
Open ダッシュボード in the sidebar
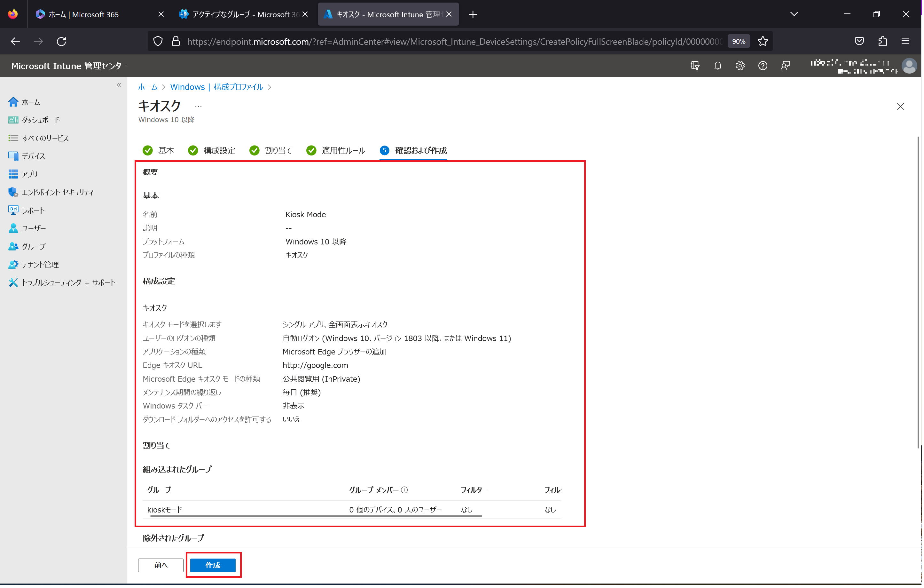pyautogui.click(x=34, y=120)
